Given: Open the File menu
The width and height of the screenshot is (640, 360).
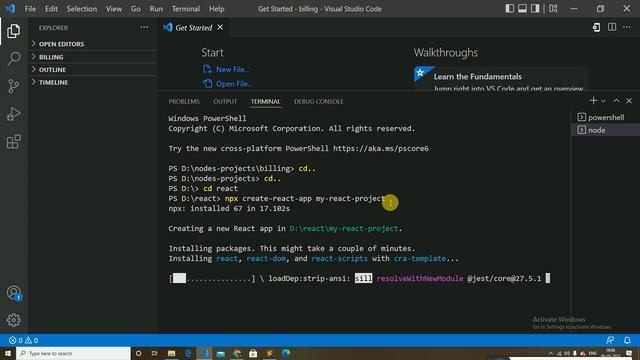Looking at the screenshot, I should point(30,9).
